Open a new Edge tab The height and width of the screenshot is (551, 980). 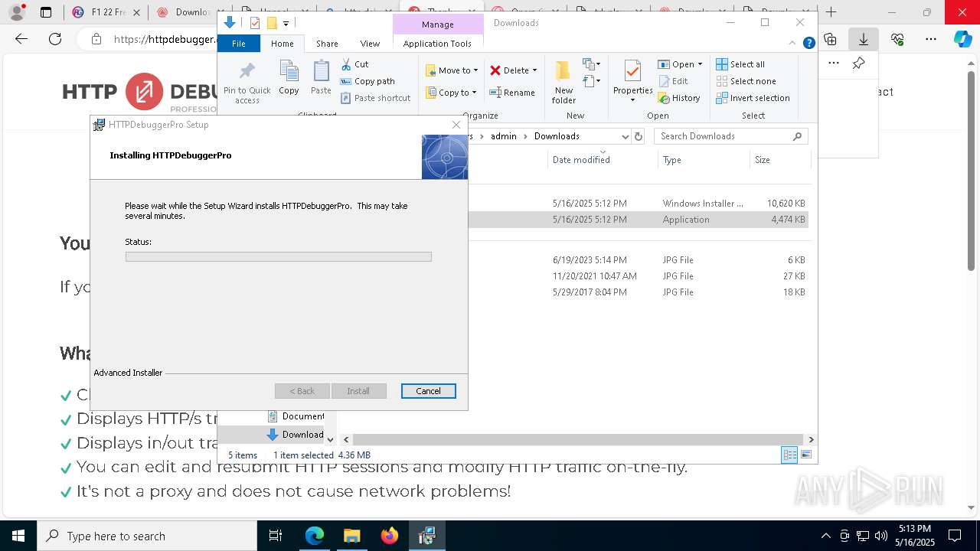coord(831,12)
